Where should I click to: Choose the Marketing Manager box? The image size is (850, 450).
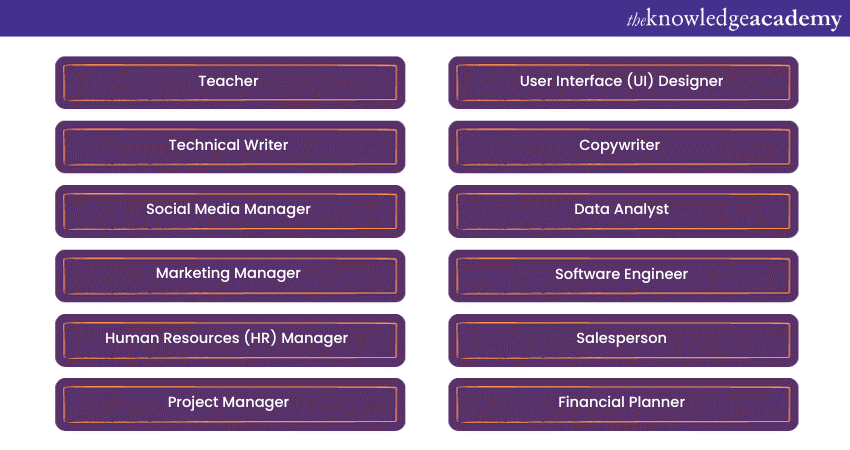[x=229, y=274]
